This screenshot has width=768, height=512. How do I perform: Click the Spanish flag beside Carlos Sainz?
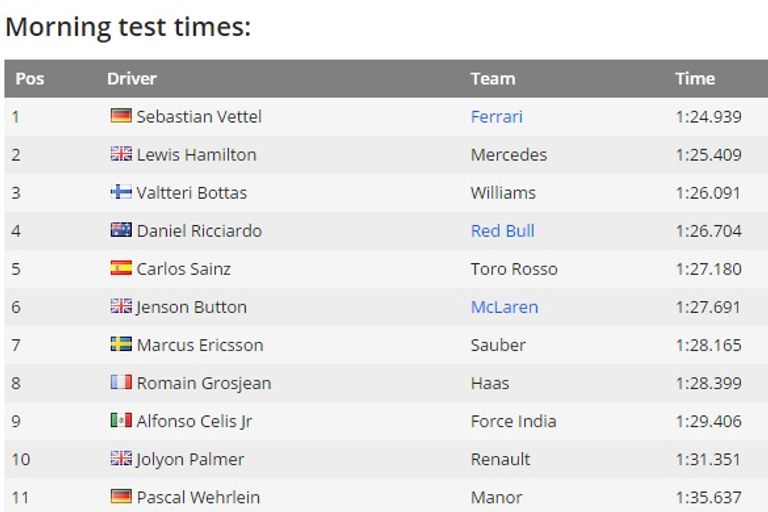(121, 268)
